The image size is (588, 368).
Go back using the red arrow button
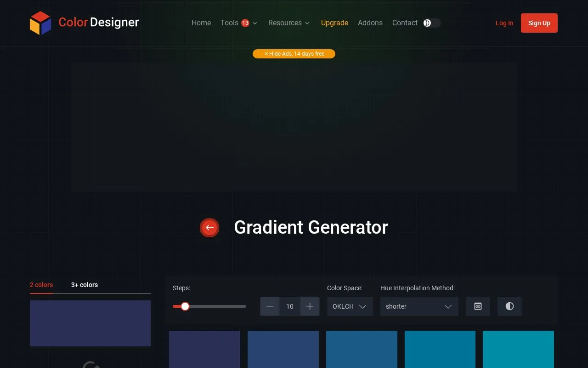click(209, 228)
